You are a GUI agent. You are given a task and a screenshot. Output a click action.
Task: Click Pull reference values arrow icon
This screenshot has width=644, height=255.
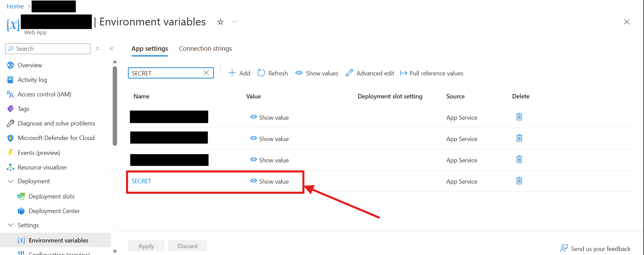(x=403, y=73)
